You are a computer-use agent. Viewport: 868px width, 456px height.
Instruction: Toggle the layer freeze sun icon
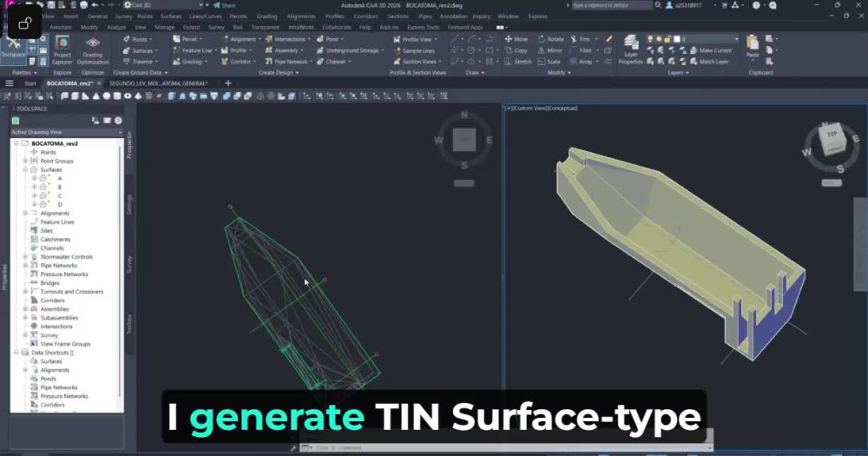click(659, 39)
